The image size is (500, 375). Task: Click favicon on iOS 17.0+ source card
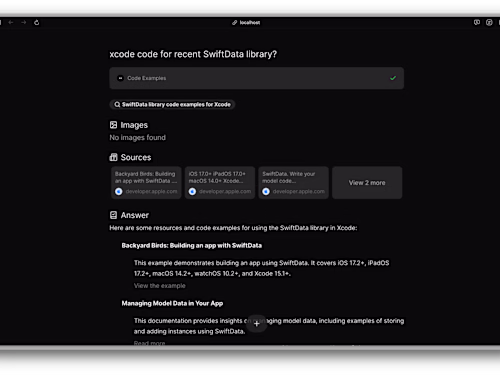click(192, 191)
